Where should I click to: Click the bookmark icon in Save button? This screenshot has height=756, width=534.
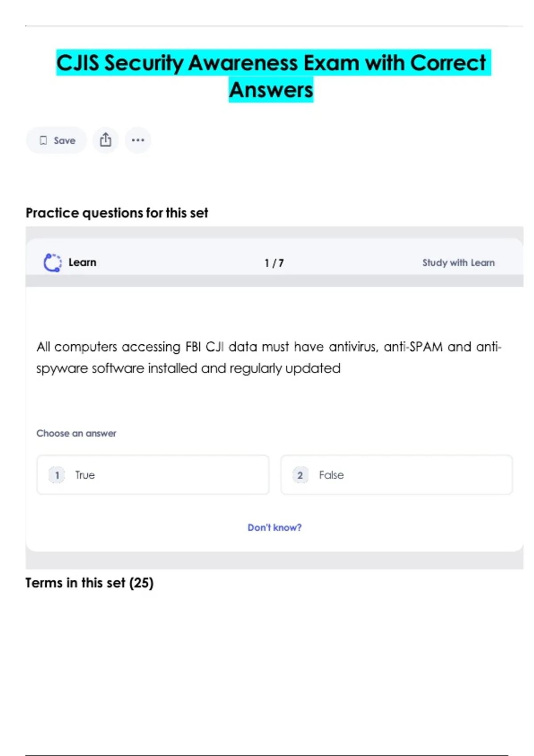point(43,141)
